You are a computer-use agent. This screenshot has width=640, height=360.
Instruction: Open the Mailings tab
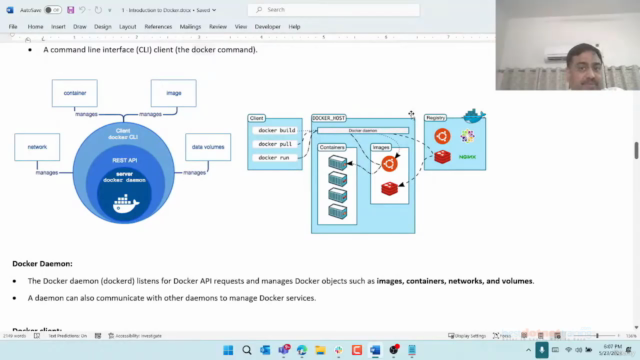pos(191,27)
